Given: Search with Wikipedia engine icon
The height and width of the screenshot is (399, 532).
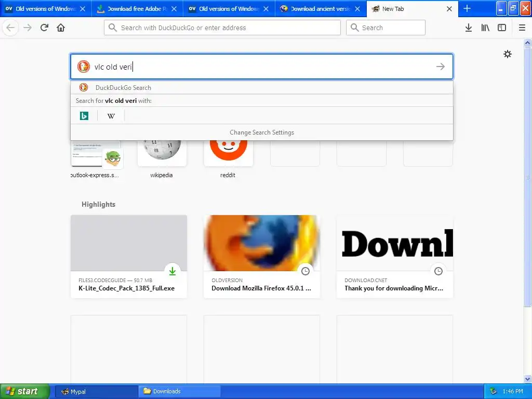Looking at the screenshot, I should 111,116.
